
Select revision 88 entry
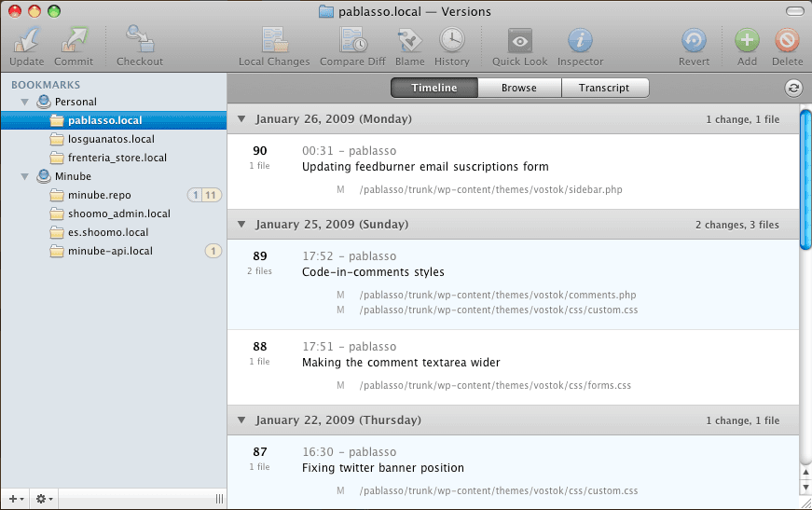(x=513, y=367)
